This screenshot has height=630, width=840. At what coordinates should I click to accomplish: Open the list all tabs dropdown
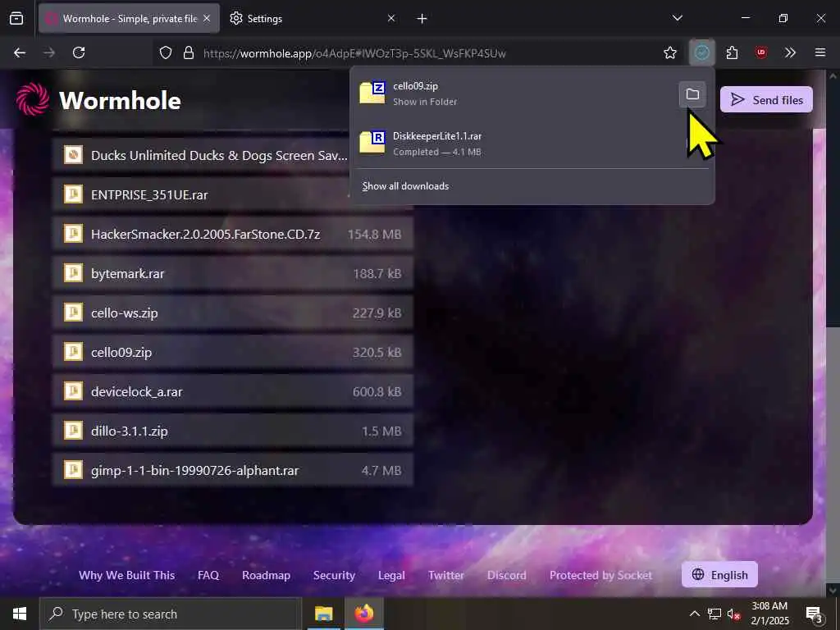coord(677,18)
